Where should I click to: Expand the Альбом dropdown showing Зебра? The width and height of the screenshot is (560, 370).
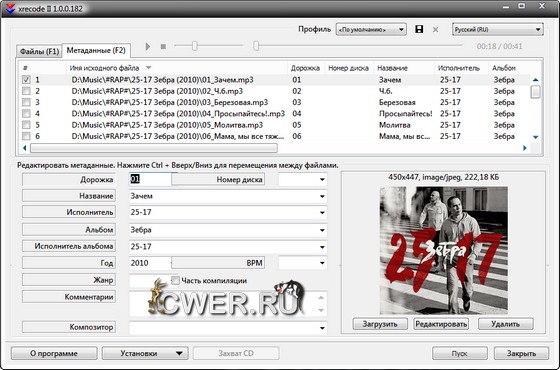pyautogui.click(x=322, y=230)
